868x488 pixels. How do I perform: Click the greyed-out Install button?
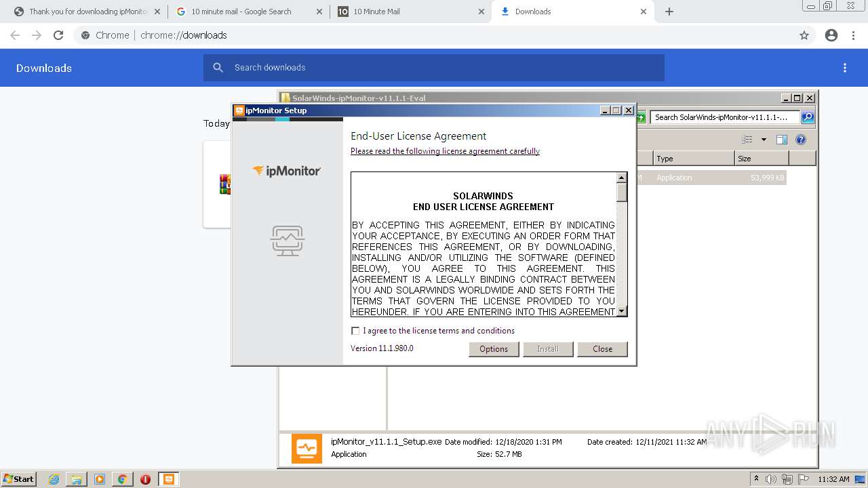pos(548,349)
